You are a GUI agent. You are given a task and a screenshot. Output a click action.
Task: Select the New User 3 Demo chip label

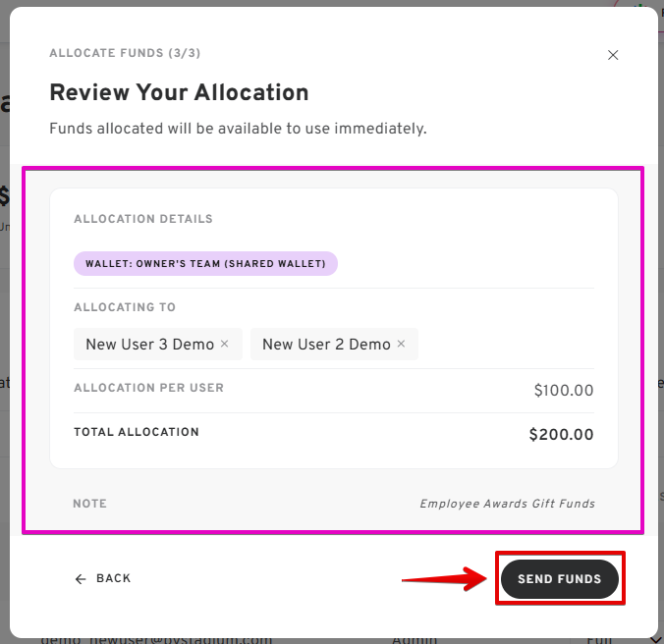click(149, 345)
